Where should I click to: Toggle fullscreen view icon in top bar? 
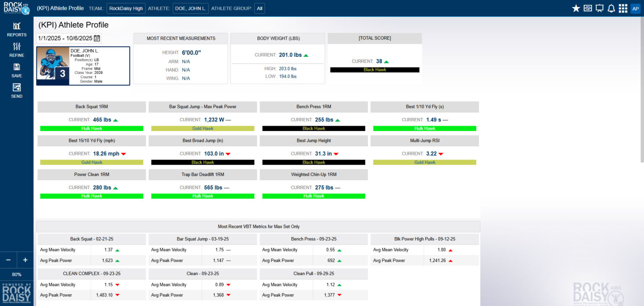click(x=587, y=8)
